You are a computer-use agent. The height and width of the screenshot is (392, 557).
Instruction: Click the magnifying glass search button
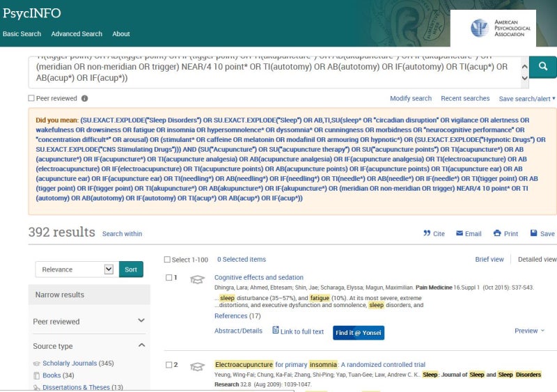click(x=542, y=67)
